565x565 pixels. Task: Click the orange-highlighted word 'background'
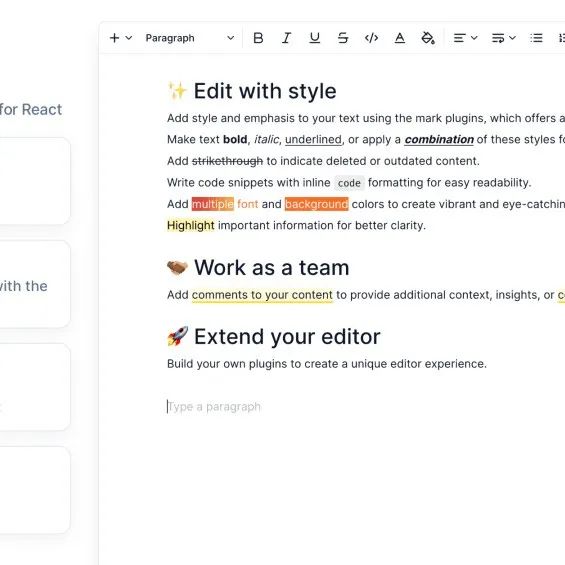point(316,204)
